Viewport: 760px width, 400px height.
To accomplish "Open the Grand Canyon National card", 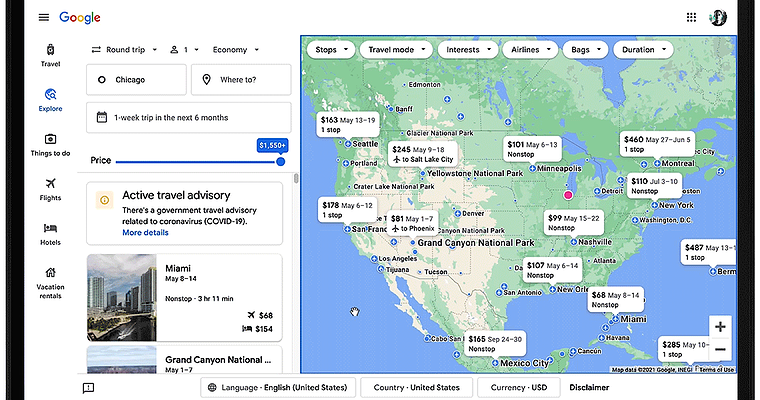I will coord(185,360).
